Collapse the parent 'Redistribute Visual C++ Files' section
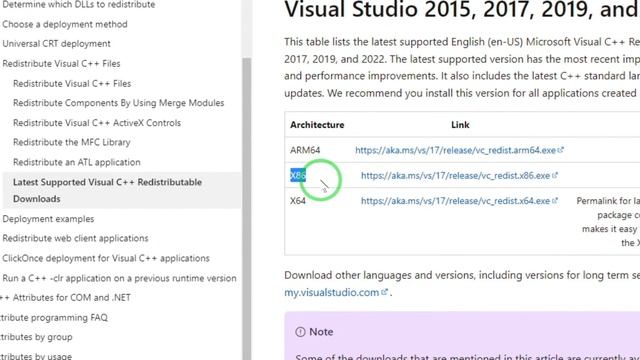The width and height of the screenshot is (640, 360). [61, 64]
